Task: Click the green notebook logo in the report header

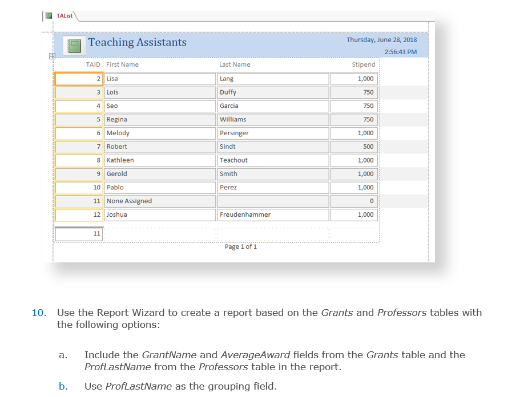Action: pyautogui.click(x=73, y=44)
